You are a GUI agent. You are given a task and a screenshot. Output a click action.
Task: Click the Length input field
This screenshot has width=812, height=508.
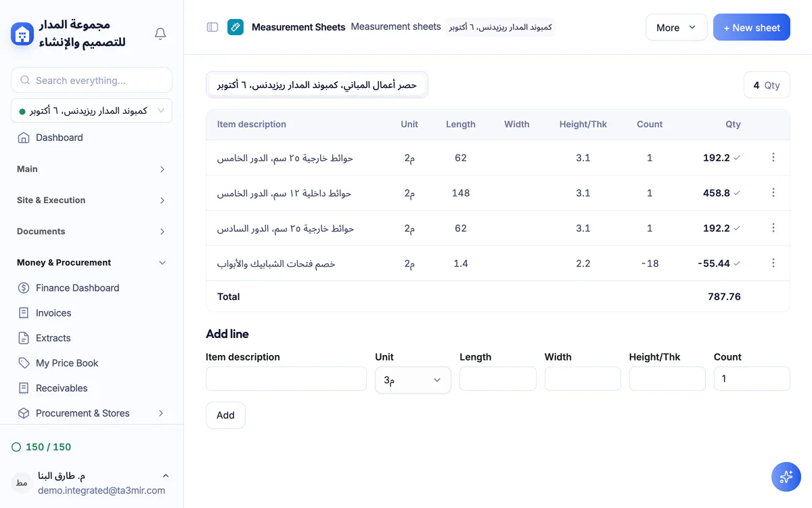pyautogui.click(x=497, y=379)
